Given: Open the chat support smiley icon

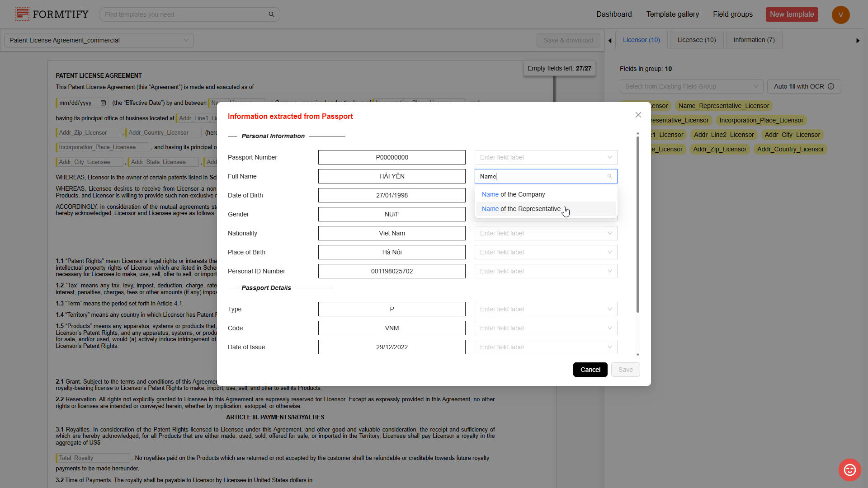Looking at the screenshot, I should tap(849, 470).
